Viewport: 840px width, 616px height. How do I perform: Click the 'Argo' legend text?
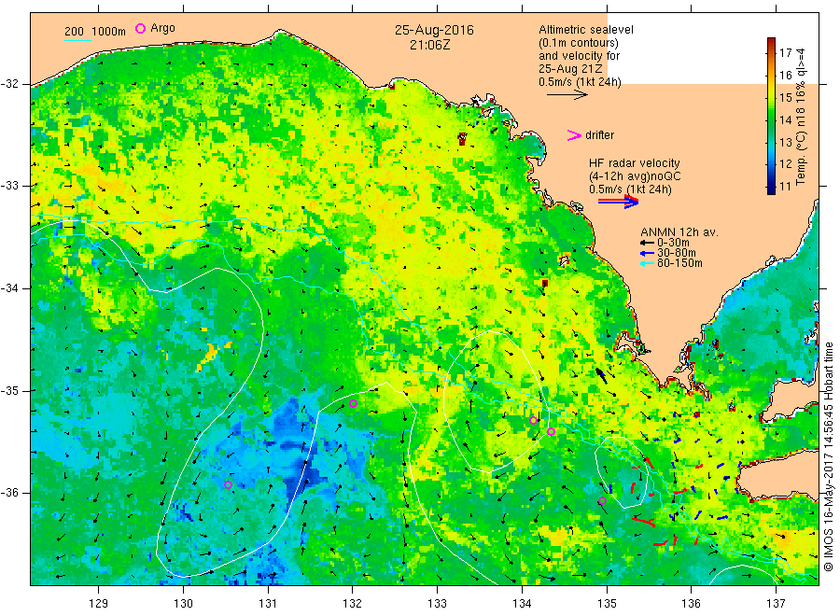(162, 28)
